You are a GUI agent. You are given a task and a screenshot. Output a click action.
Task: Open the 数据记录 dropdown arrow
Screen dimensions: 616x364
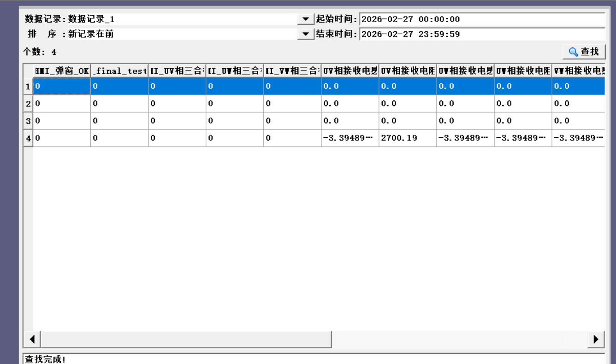pos(305,19)
